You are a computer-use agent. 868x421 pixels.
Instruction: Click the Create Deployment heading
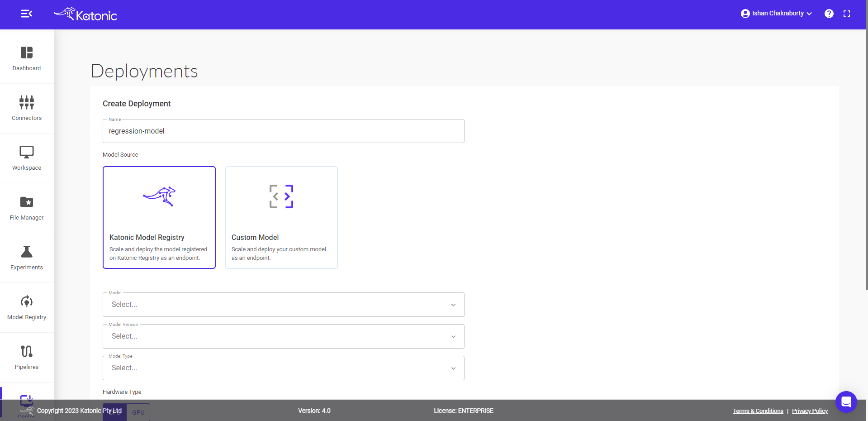(137, 104)
